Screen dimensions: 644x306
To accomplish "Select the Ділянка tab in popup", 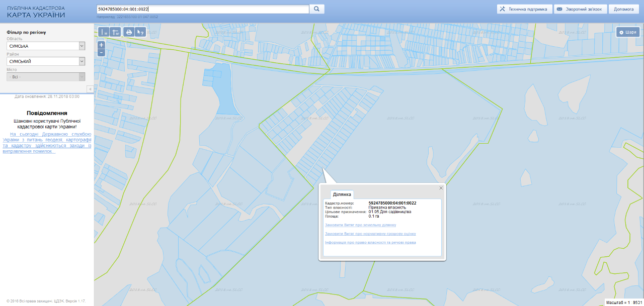I will 342,194.
